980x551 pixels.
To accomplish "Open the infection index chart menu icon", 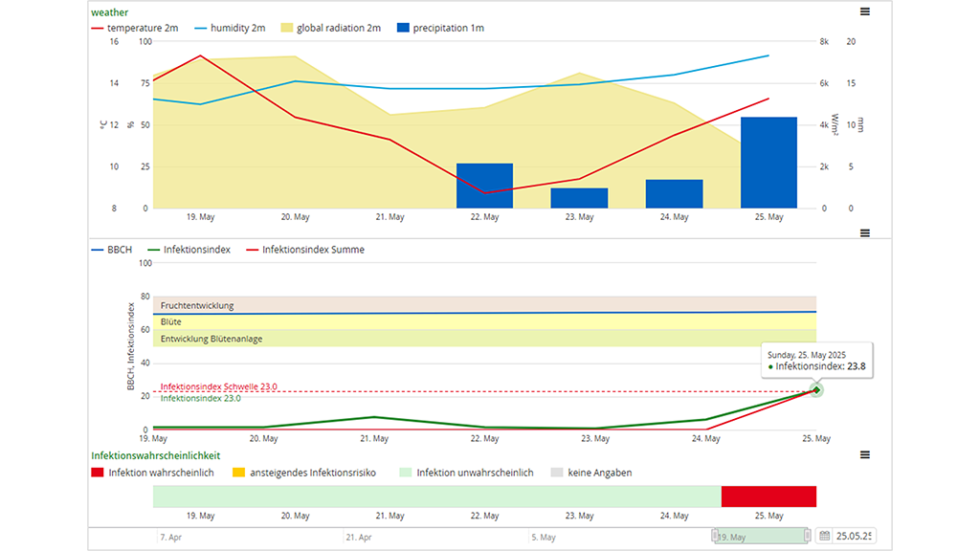I will [865, 232].
